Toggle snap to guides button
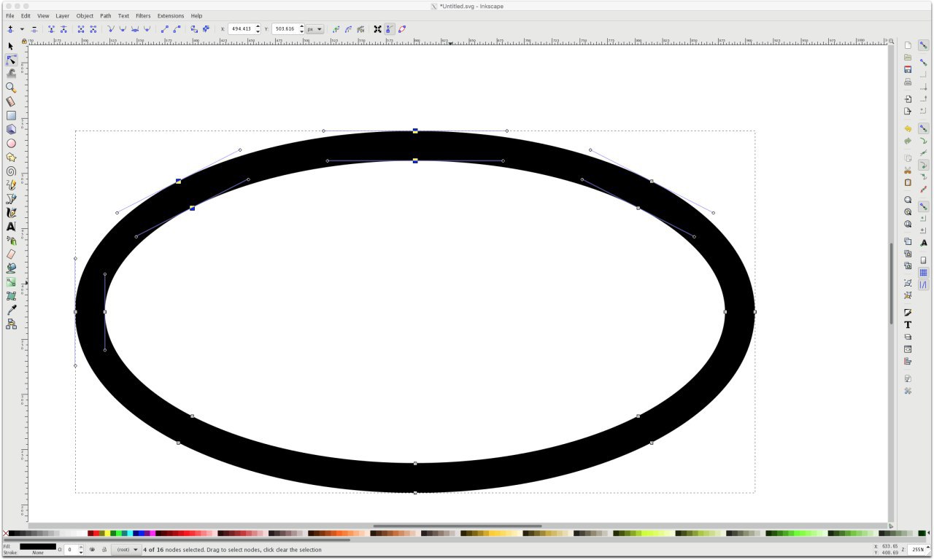This screenshot has width=934, height=560. pos(923,284)
